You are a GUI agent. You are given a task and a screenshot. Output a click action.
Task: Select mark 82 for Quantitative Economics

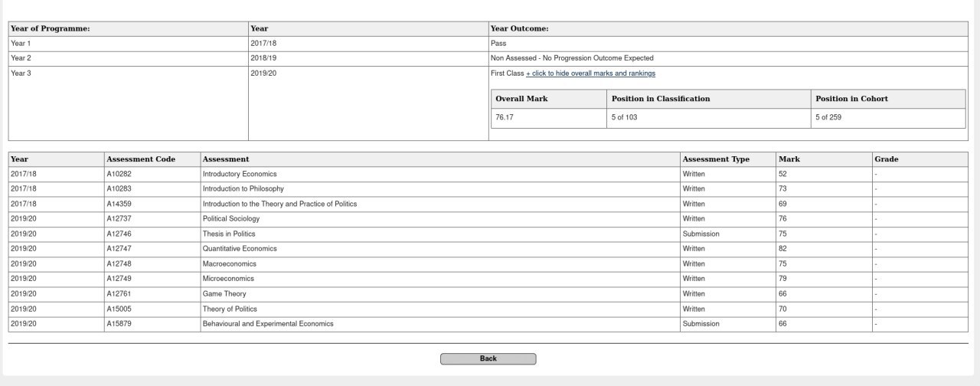pyautogui.click(x=782, y=249)
